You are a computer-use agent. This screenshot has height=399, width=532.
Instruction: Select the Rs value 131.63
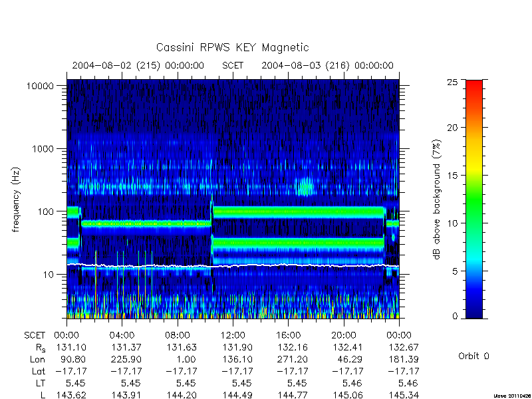pyautogui.click(x=182, y=347)
